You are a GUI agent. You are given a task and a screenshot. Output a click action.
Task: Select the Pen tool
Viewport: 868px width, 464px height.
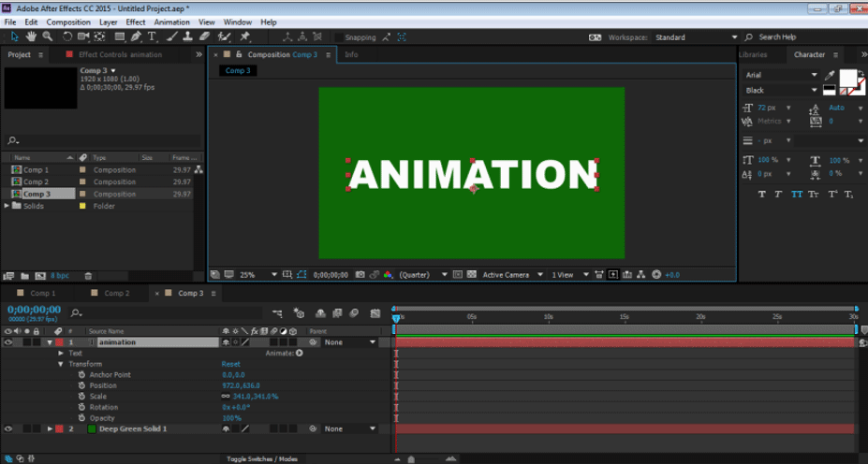(136, 36)
